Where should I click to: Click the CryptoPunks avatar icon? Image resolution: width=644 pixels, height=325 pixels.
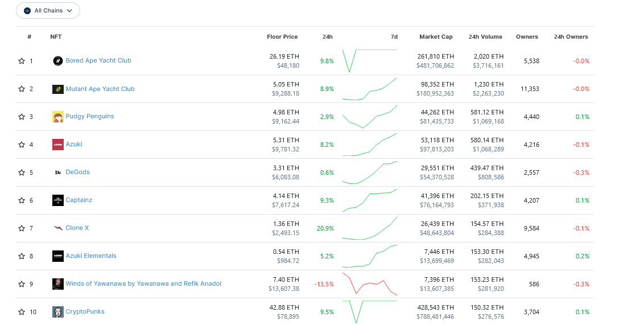coord(58,312)
